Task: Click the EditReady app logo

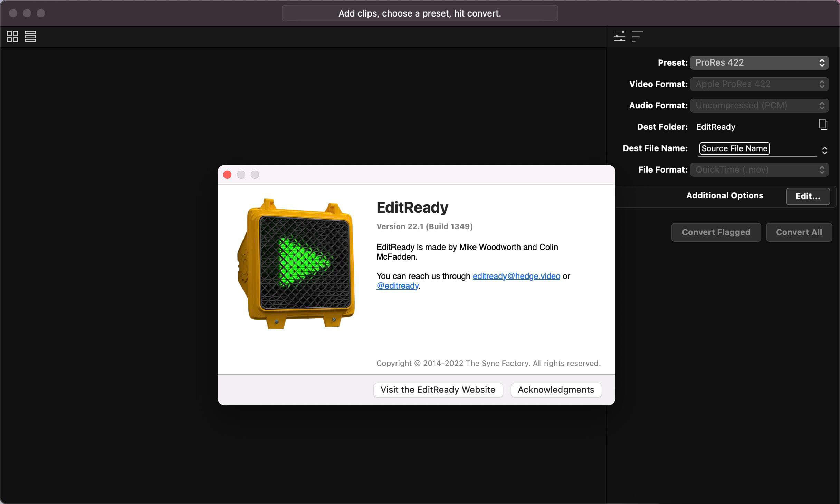Action: coord(296,264)
